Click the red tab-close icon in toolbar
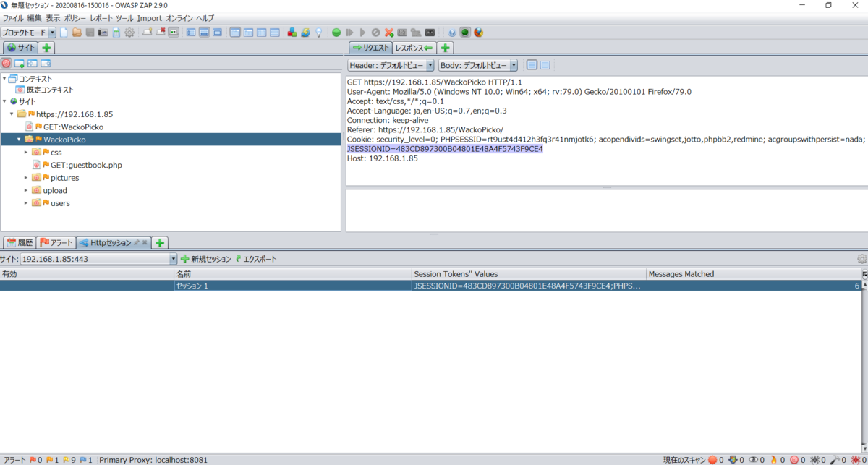 161,33
